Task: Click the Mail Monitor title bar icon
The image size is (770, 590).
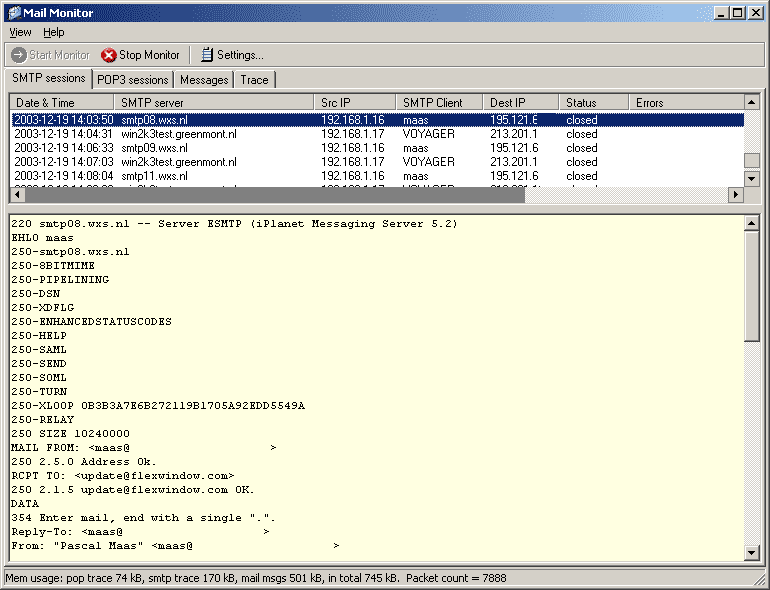Action: click(x=15, y=13)
